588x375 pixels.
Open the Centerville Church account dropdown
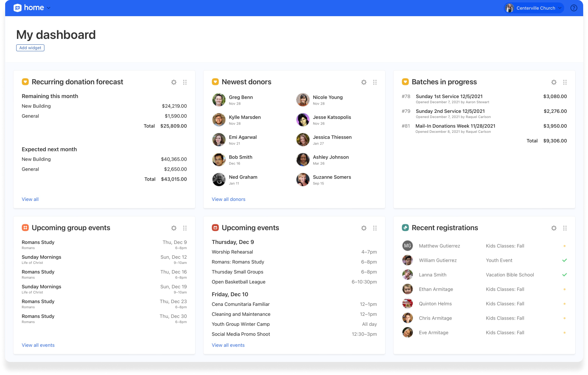534,8
